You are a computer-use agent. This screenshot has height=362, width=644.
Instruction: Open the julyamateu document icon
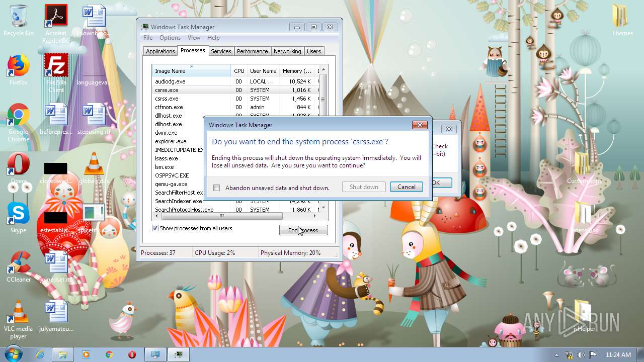point(56,316)
